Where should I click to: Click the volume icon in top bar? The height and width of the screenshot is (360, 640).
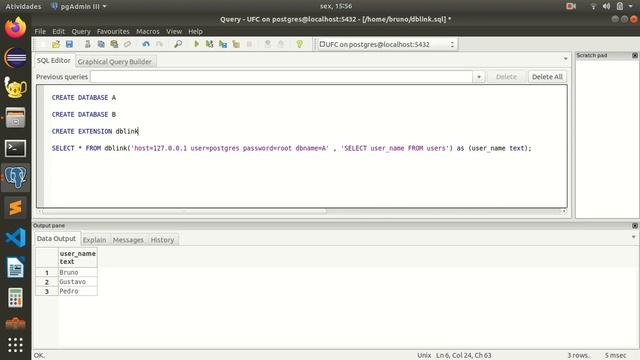click(606, 6)
